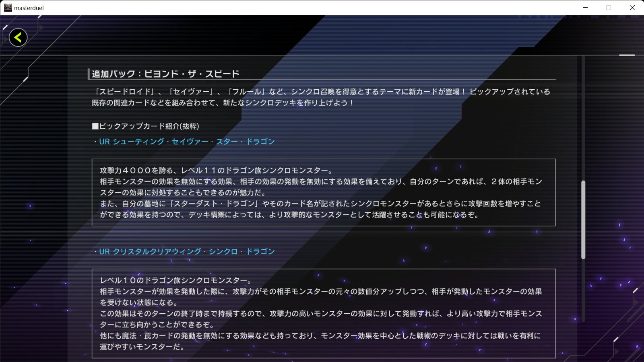Click the vertical scrollbar thumb of the notice
The width and height of the screenshot is (644, 362).
583,220
